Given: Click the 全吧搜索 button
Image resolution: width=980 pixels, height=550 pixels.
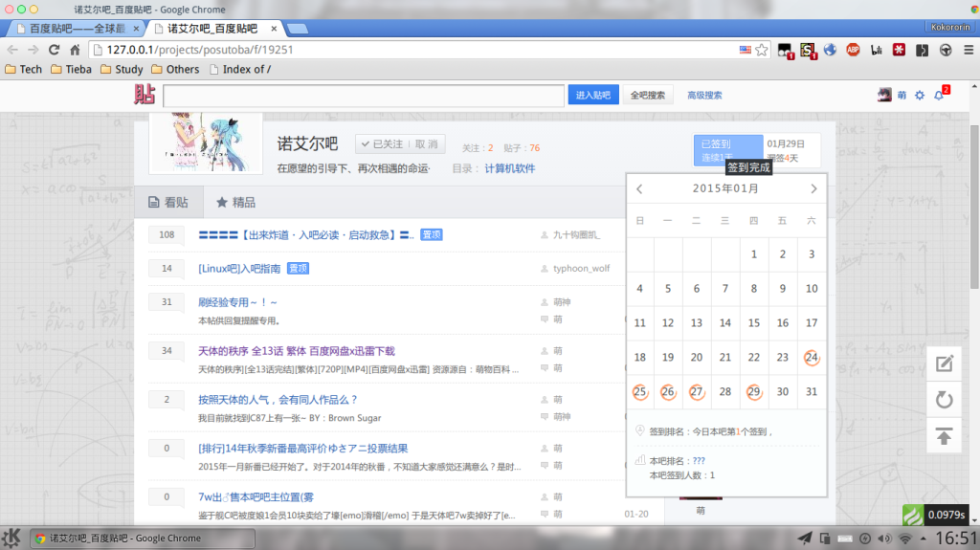Looking at the screenshot, I should (648, 95).
